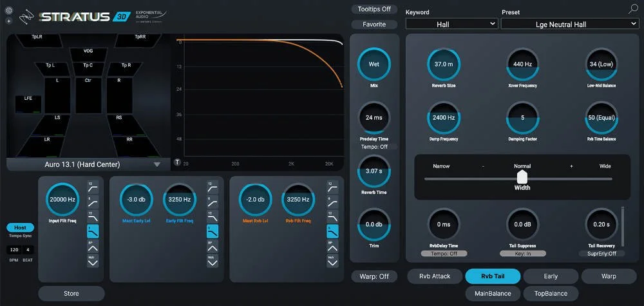The image size is (644, 306).
Task: Click the Narrow width label
Action: 441,166
